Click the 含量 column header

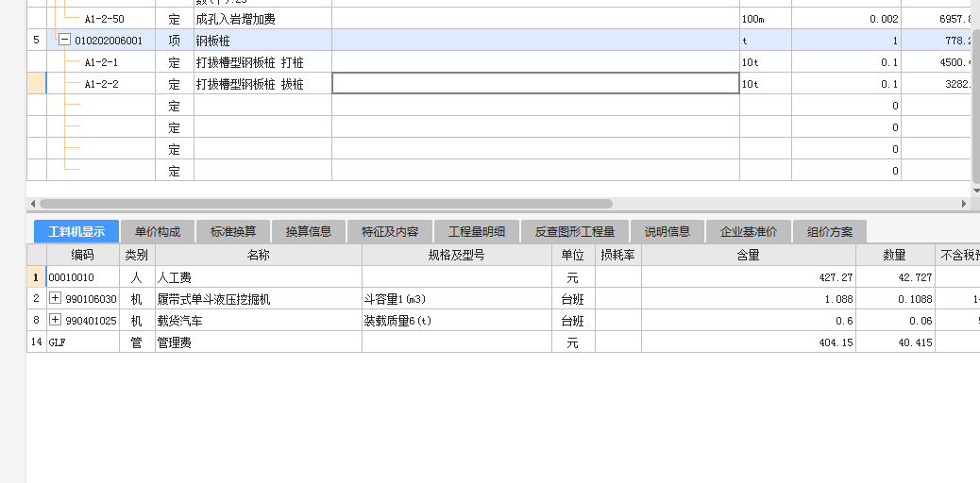pos(748,255)
